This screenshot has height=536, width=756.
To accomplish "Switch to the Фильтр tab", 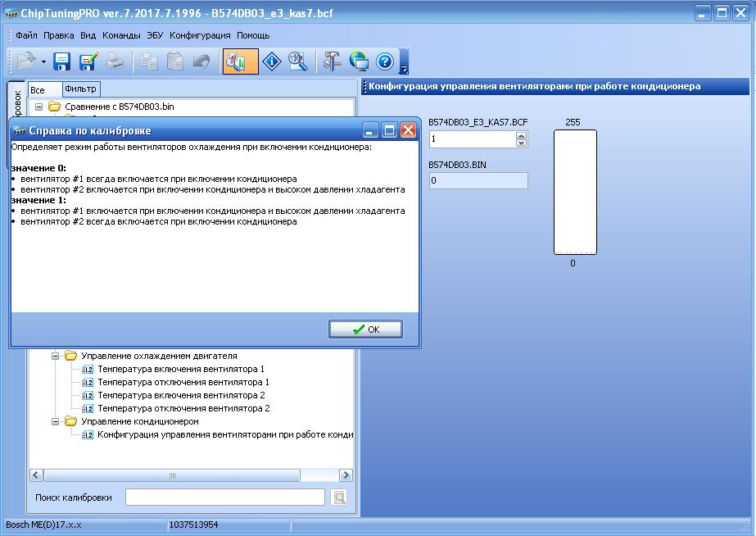I will (81, 89).
